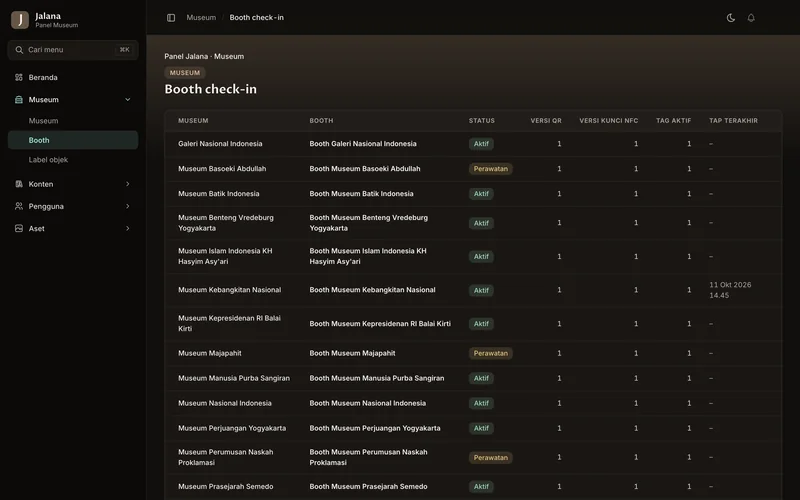Select Museum Kebangkitan Nasional museum cell
800x500 pixels.
point(229,290)
